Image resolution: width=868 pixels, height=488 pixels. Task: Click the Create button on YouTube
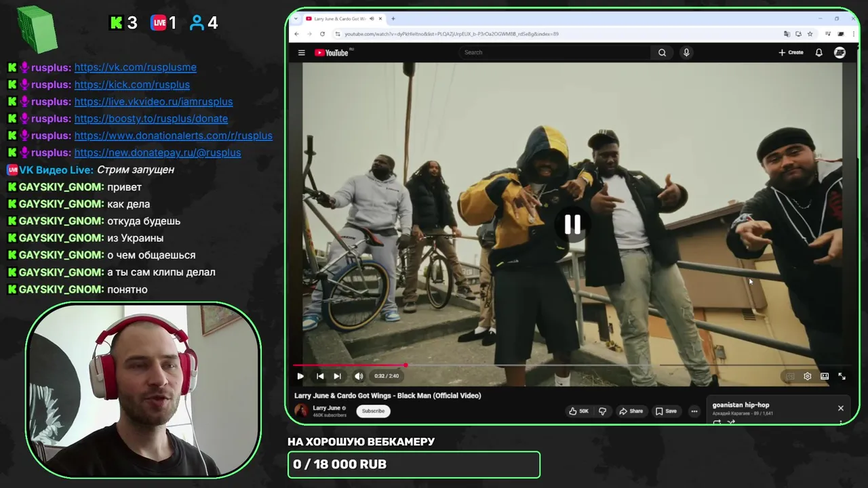pyautogui.click(x=791, y=52)
